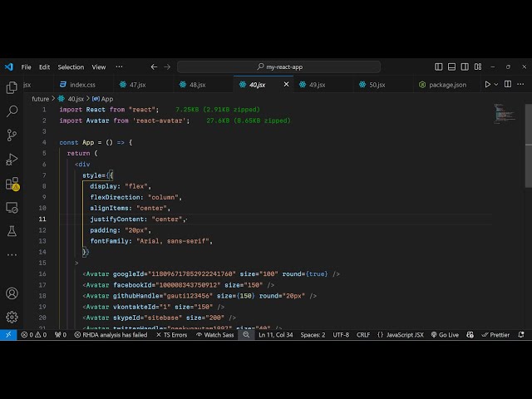Click the Run file play button
This screenshot has width=532, height=399.
point(487,85)
